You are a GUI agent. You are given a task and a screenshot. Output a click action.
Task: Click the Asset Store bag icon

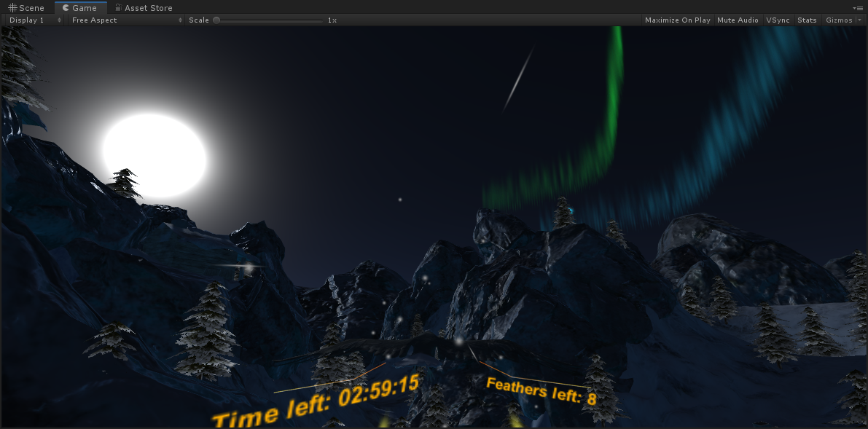[118, 8]
